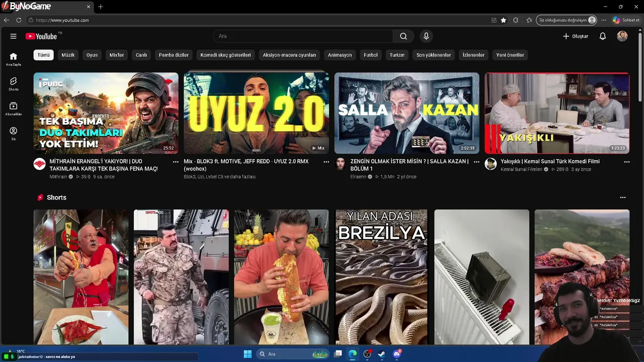The height and width of the screenshot is (362, 644).
Task: Select the Oyun filter chip
Action: click(x=92, y=55)
